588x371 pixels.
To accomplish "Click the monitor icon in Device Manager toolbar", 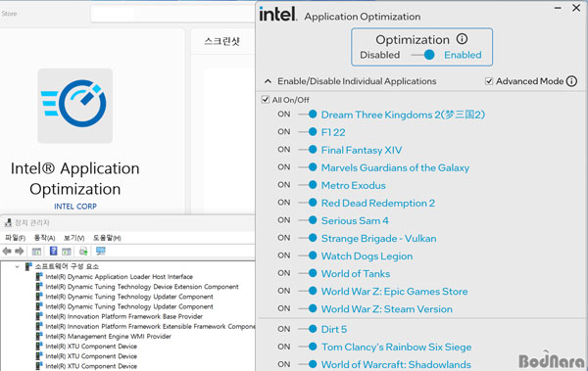I will coord(101,251).
